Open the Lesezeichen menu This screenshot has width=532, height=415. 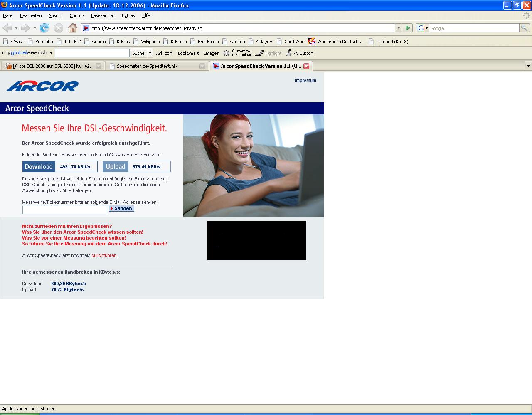(x=103, y=15)
